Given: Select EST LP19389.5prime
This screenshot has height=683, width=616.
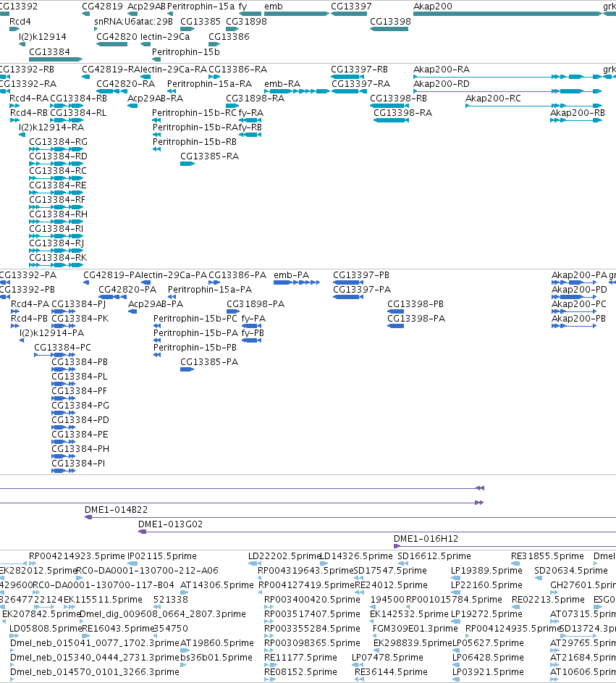Looking at the screenshot, I should click(x=486, y=571).
